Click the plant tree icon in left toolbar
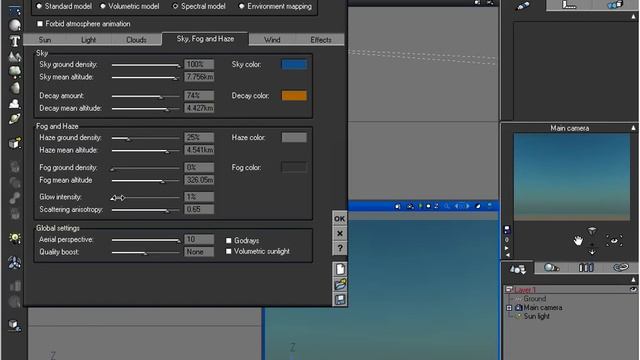 pos(15,71)
